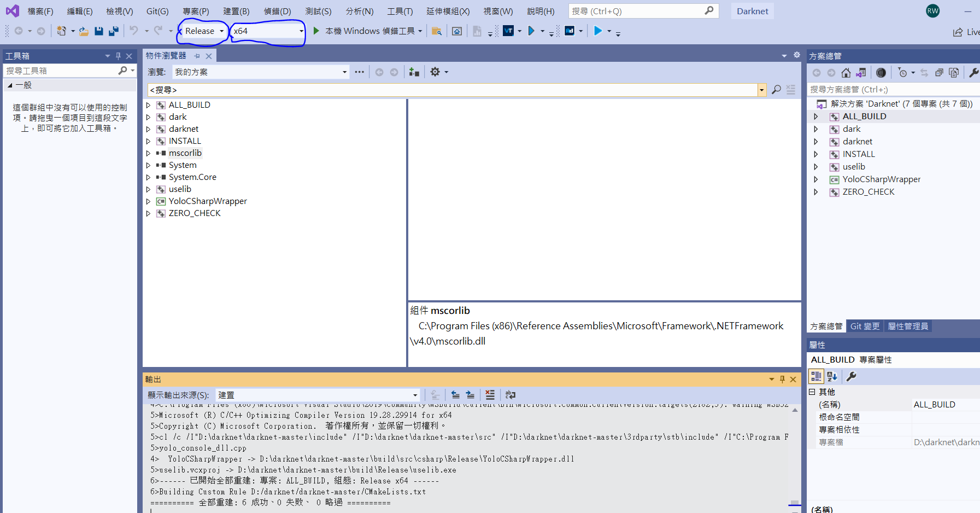Toggle Categorized view in Properties panel
Screen dimensions: 980x513
coord(816,376)
